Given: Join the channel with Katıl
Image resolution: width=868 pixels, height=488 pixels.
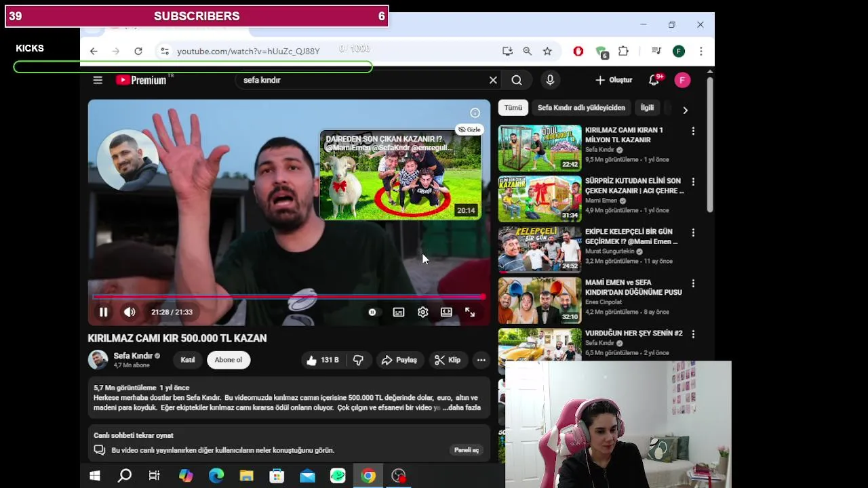Looking at the screenshot, I should 188,360.
